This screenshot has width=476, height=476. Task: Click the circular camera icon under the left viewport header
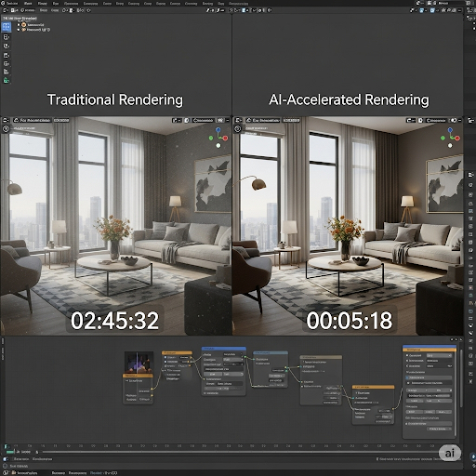(6, 128)
